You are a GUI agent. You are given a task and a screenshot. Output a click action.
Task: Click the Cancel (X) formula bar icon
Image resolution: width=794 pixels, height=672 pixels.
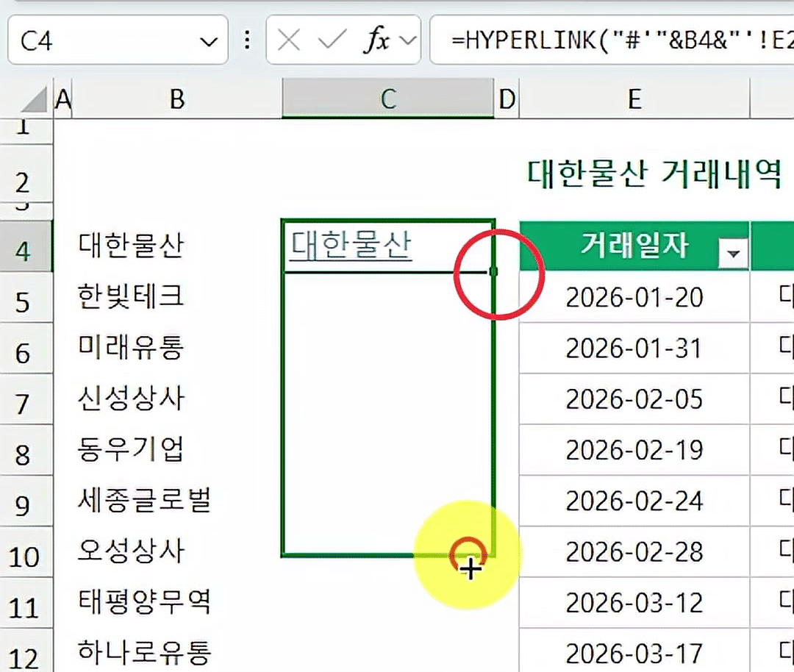pyautogui.click(x=289, y=40)
